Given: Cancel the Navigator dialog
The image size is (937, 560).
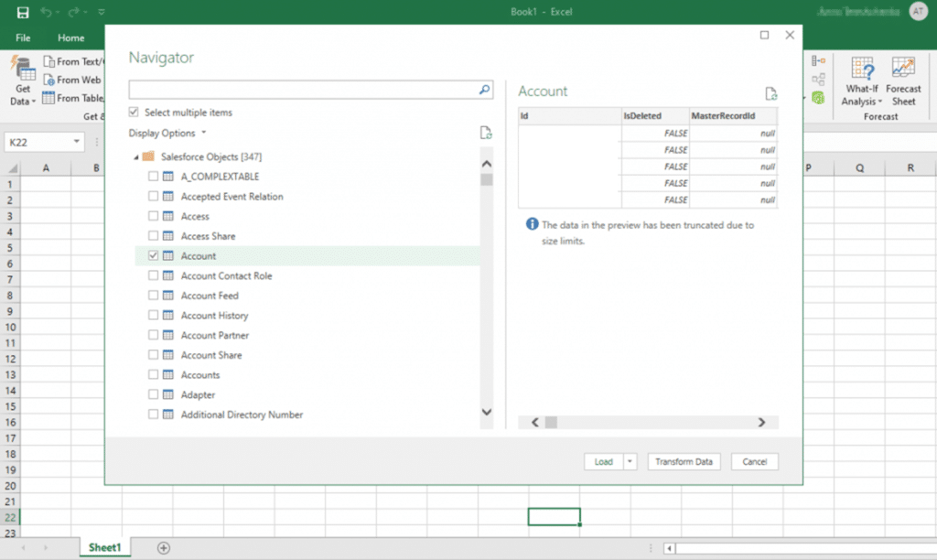Looking at the screenshot, I should 754,461.
